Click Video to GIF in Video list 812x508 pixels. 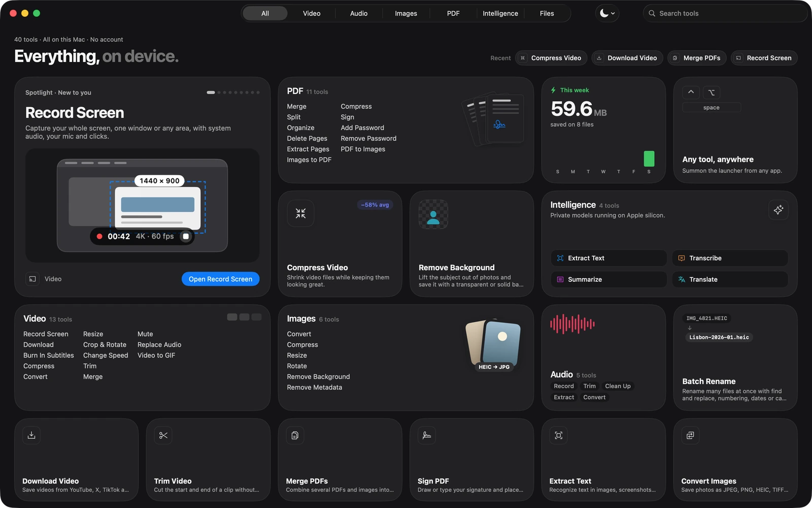156,355
